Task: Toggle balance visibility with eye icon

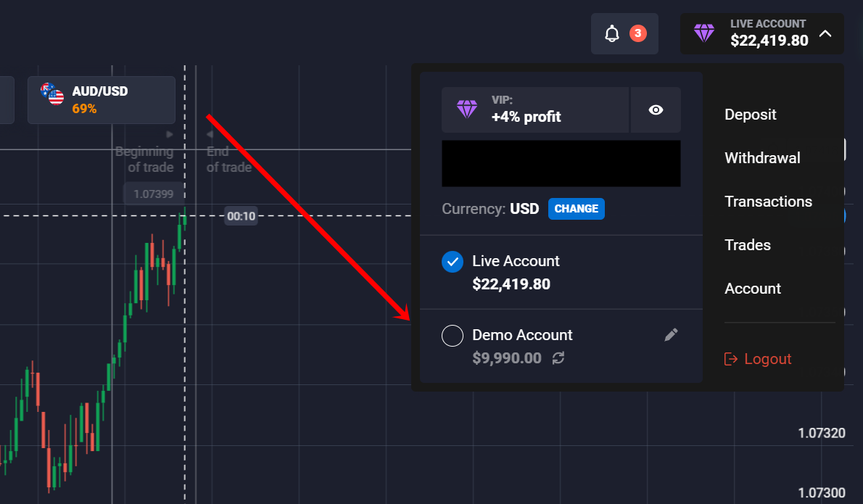Action: tap(656, 110)
